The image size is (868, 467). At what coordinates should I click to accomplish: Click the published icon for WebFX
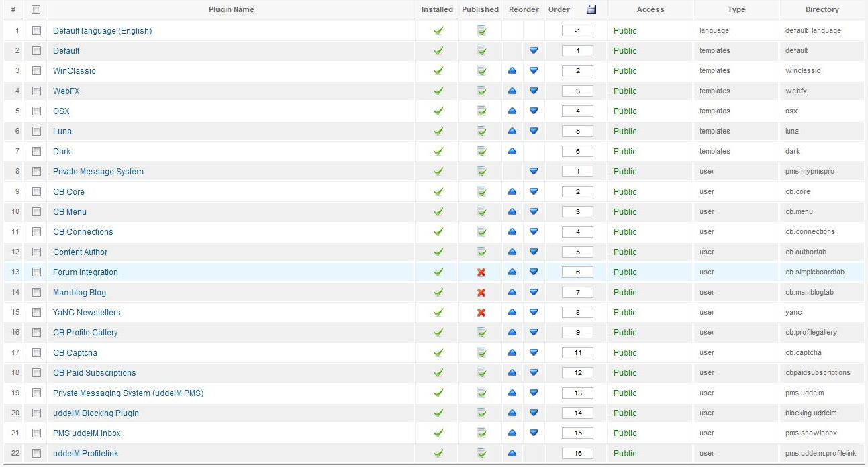click(481, 91)
